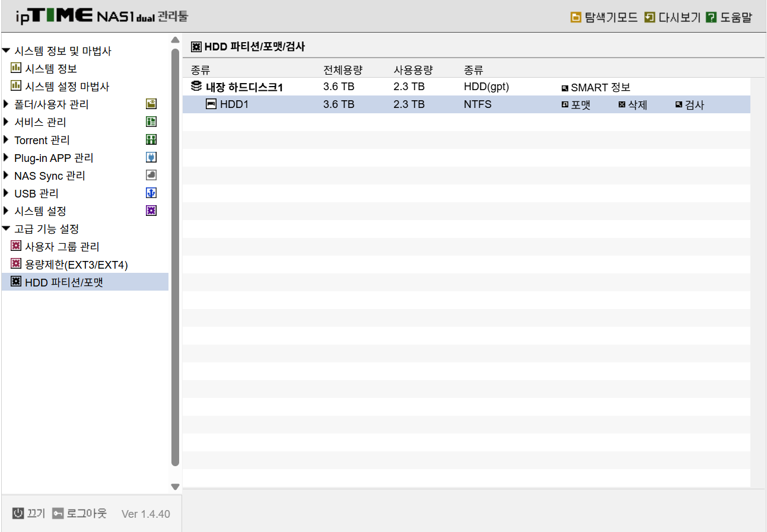The height and width of the screenshot is (532, 767).
Task: Click the HDD1 partition drive icon
Action: pos(211,104)
